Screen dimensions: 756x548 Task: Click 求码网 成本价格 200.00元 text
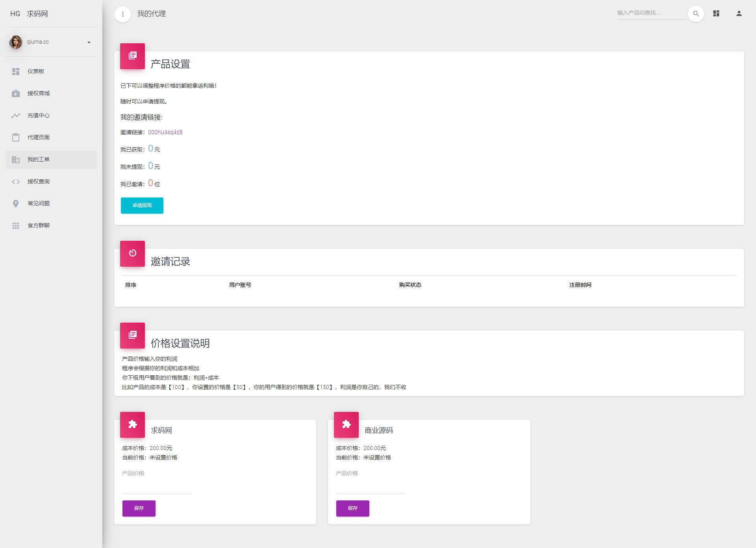pos(147,448)
